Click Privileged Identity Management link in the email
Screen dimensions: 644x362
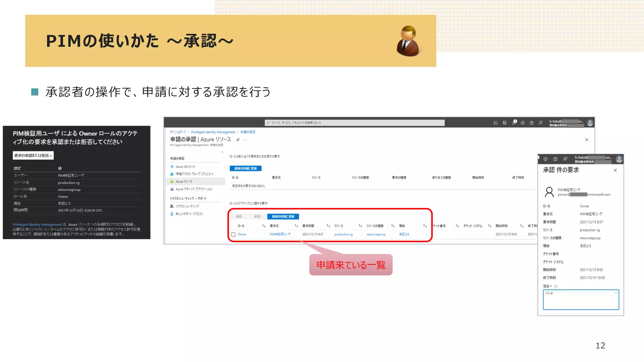coord(37,225)
